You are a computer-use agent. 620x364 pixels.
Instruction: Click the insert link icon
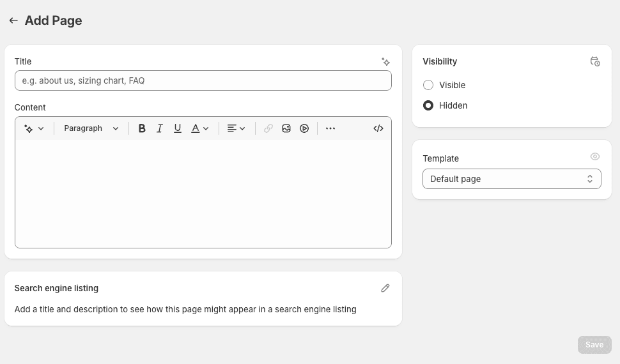click(268, 128)
